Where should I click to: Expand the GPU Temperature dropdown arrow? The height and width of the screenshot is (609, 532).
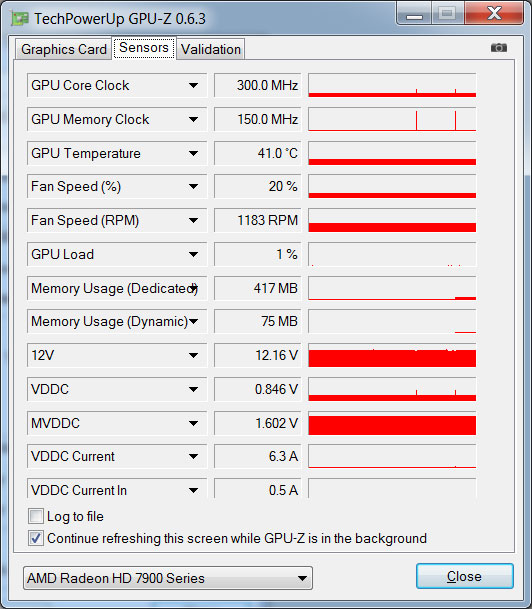(193, 153)
